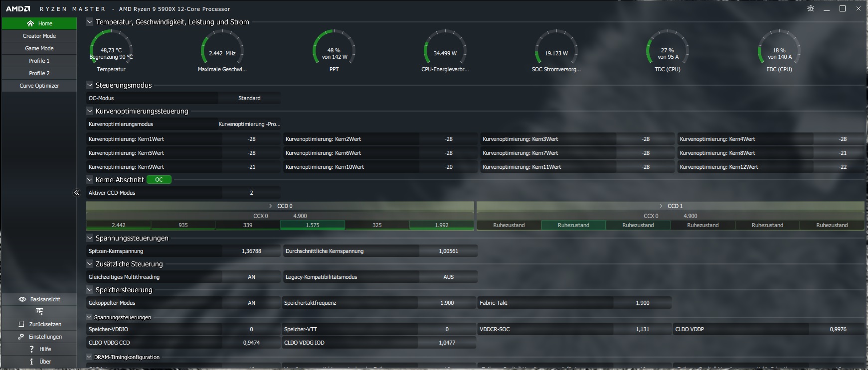Collapse Temperatur, Geschwindigkeit, Leistung und Strom section
Screen dimensions: 868x370
[x=90, y=22]
